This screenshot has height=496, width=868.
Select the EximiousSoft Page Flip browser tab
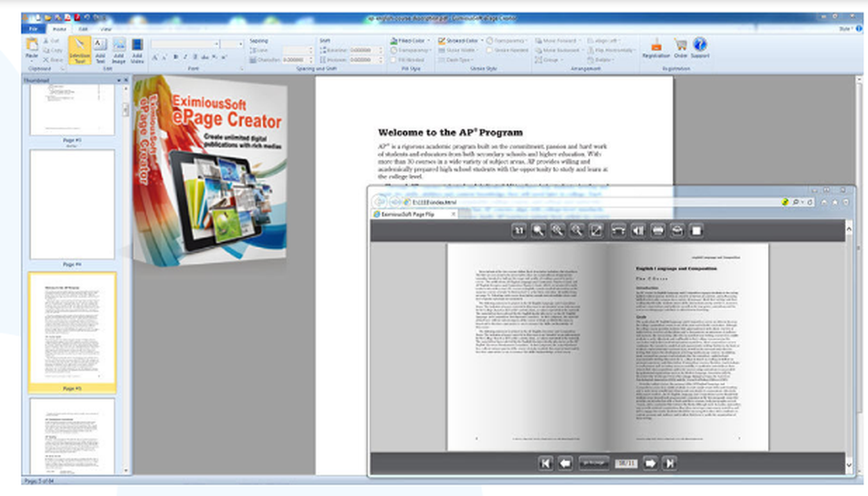click(414, 214)
